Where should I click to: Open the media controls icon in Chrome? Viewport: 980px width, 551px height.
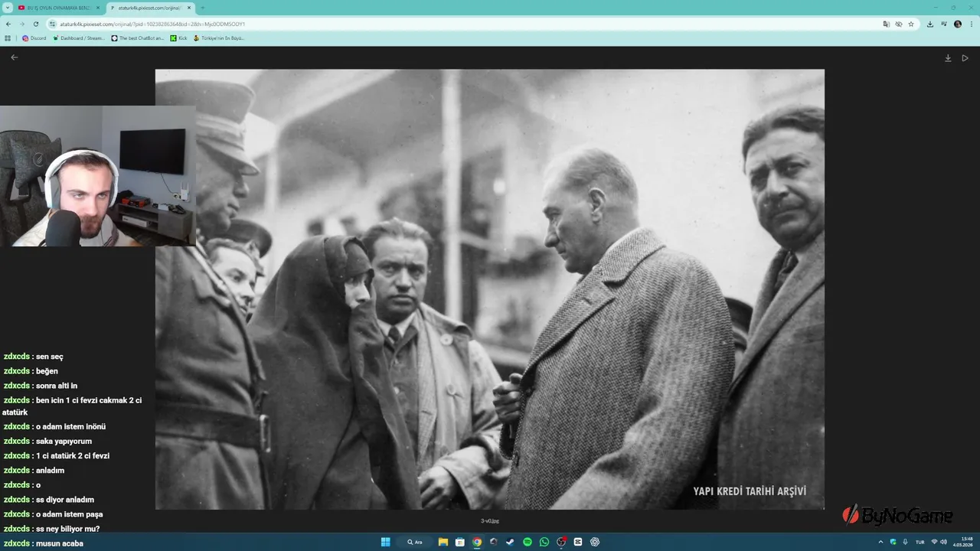pyautogui.click(x=944, y=24)
